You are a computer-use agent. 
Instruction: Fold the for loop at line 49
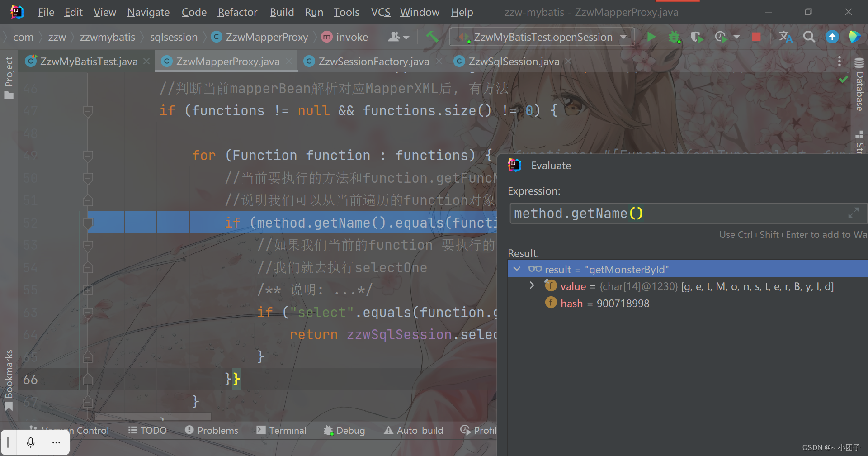point(88,156)
